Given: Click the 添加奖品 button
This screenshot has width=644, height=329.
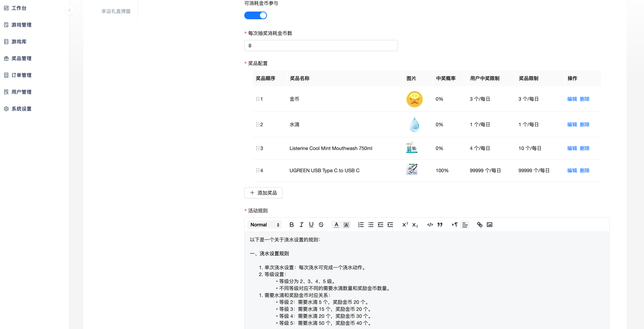Looking at the screenshot, I should coord(263,193).
